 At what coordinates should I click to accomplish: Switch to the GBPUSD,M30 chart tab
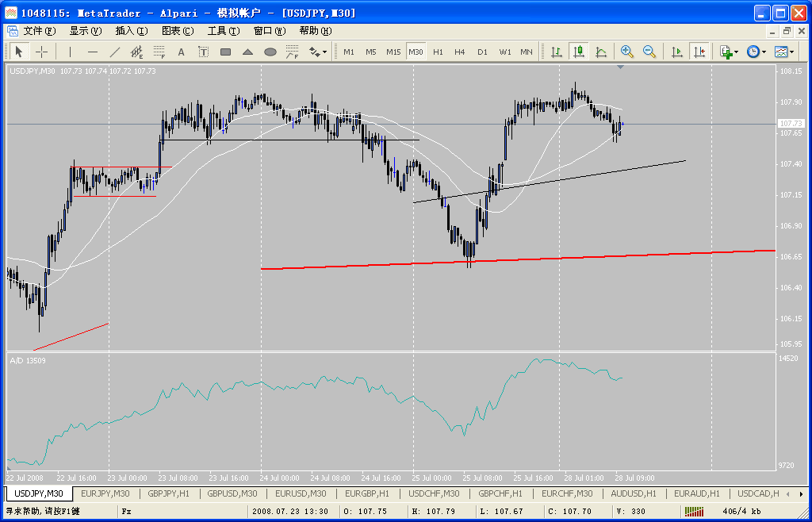232,493
